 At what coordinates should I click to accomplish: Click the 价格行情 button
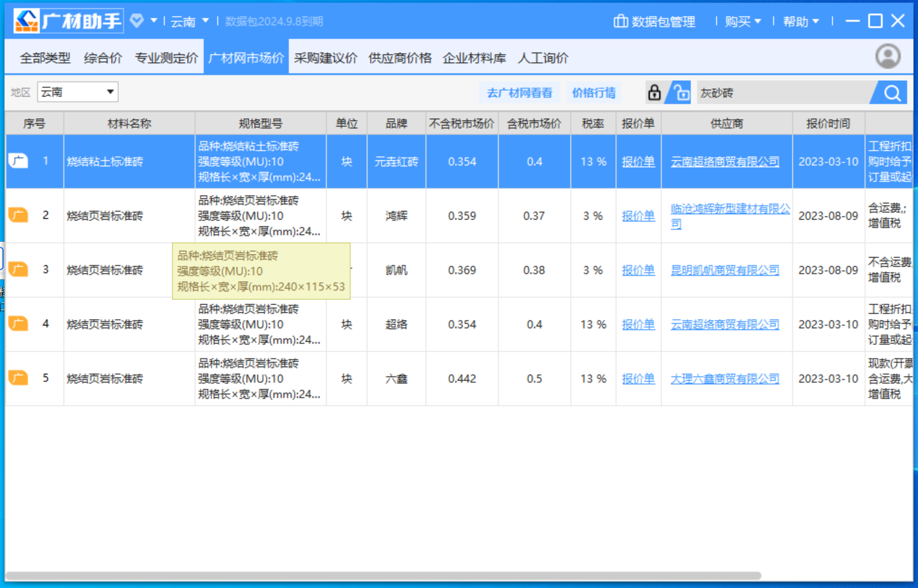594,93
